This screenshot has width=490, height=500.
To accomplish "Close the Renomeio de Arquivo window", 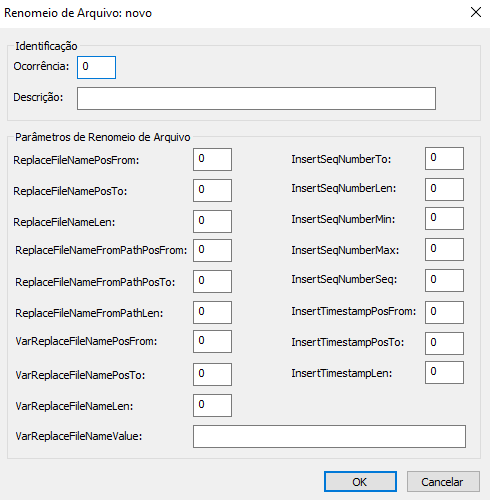I will click(476, 12).
